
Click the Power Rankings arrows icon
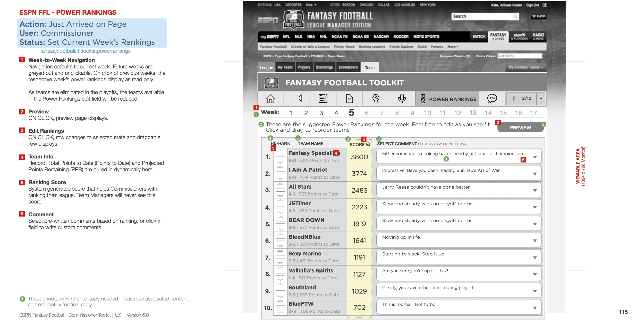[423, 99]
